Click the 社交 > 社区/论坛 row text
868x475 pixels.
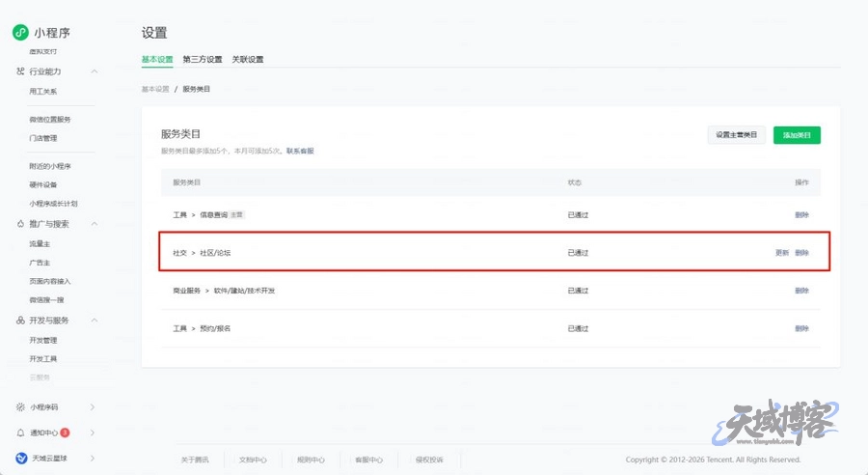point(202,253)
